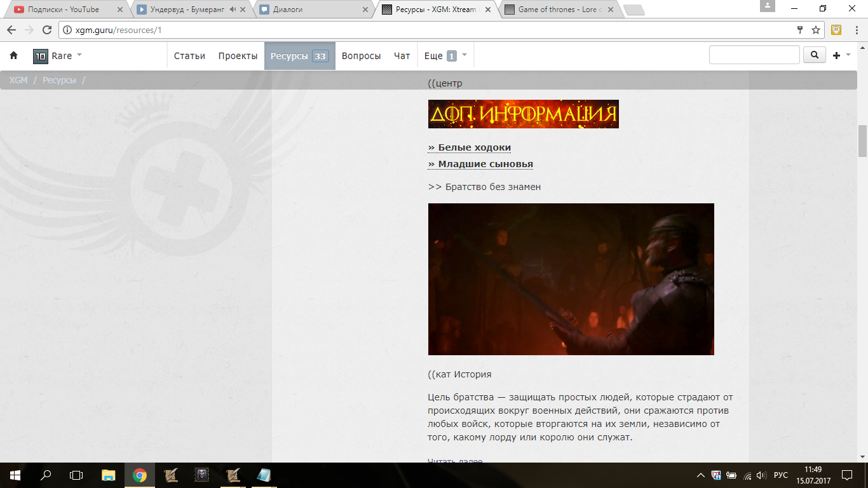Click the McAfee shield in system tray
868x488 pixels.
716,475
